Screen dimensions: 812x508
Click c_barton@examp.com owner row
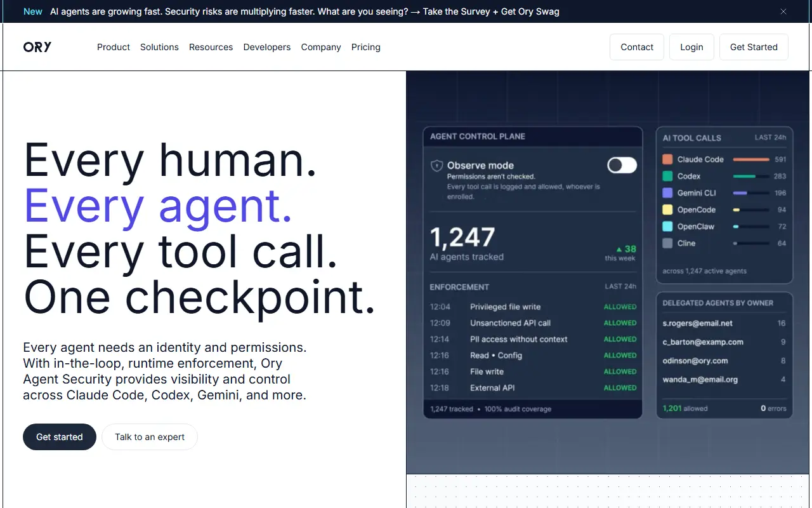click(x=724, y=342)
